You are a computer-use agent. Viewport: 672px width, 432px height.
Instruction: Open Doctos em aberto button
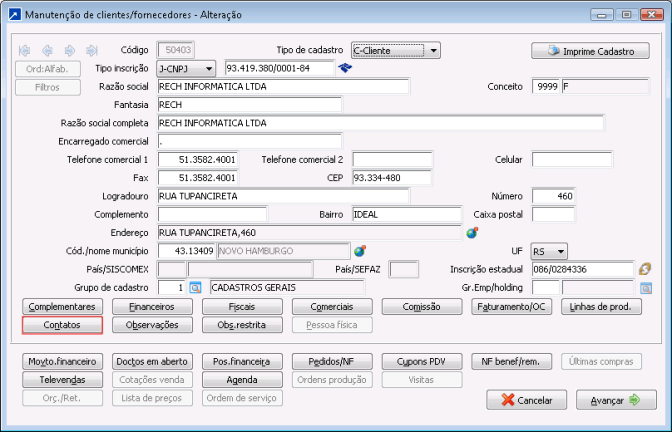click(152, 362)
